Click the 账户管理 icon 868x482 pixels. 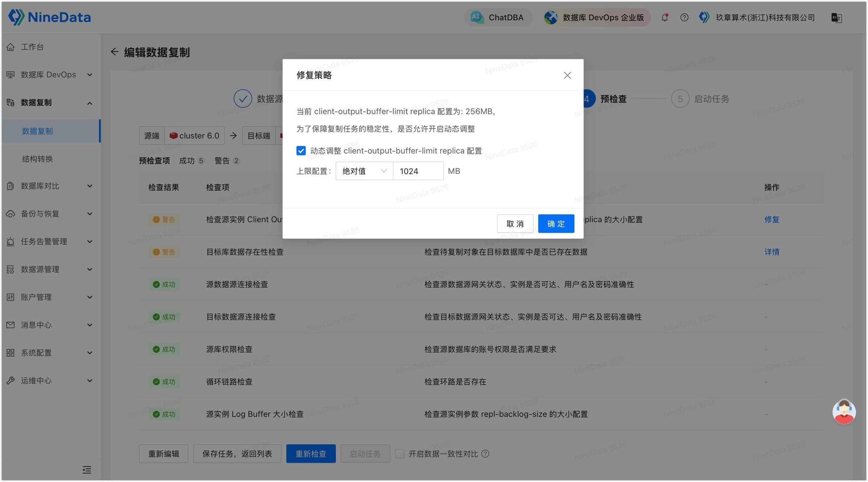(10, 297)
